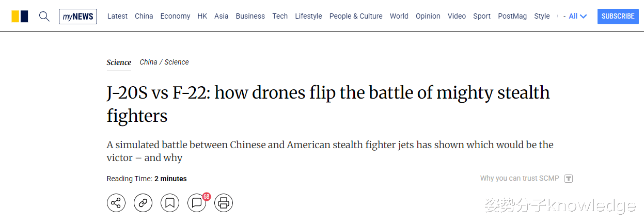Go to the Latest menu item
Viewport: 644px width, 223px height.
click(x=117, y=16)
